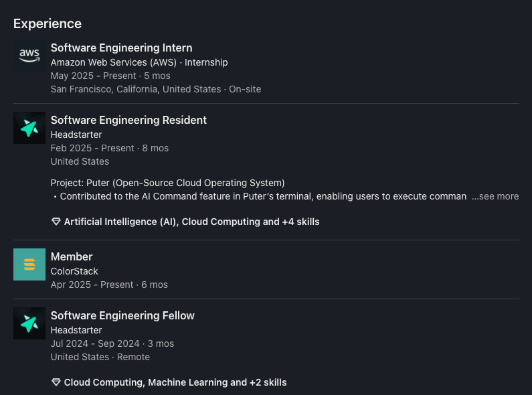The image size is (532, 395).
Task: Open the Software Engineering Fellow title
Action: tap(122, 316)
